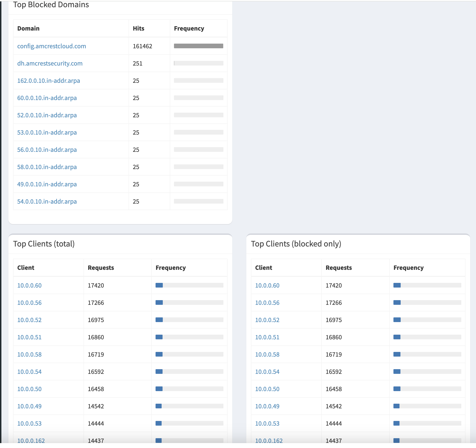Open 49.0.0.10.in-addr.arpa domain link

47,184
